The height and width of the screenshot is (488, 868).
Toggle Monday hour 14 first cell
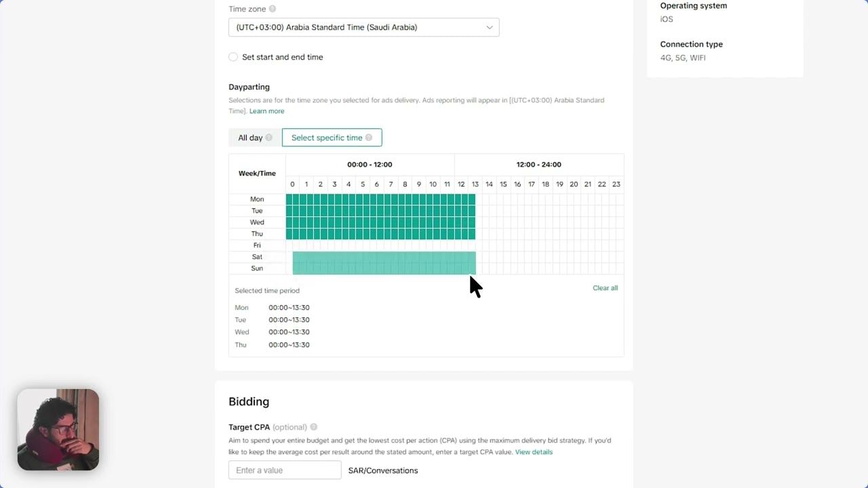tap(486, 199)
